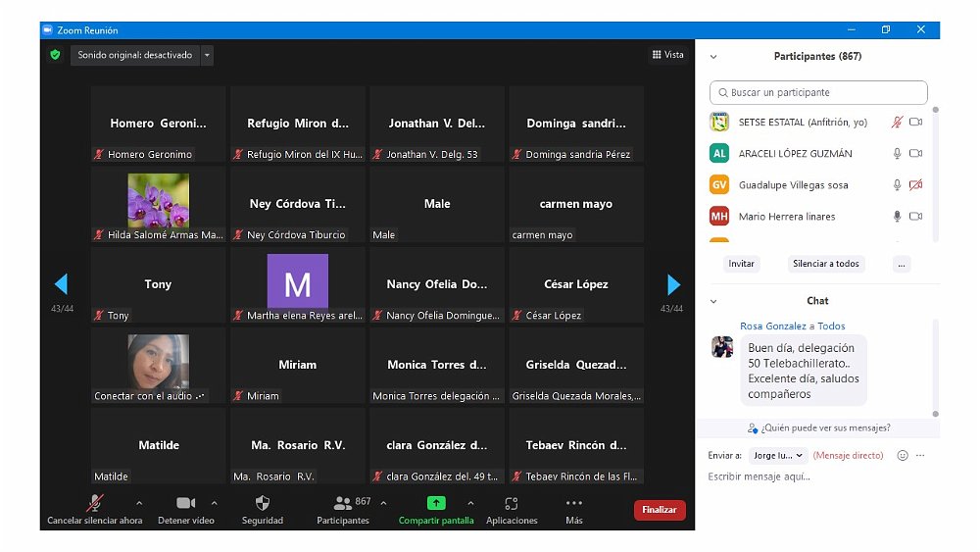This screenshot has height=552, width=980.
Task: Open the Enviar a recipient dropdown
Action: point(778,456)
